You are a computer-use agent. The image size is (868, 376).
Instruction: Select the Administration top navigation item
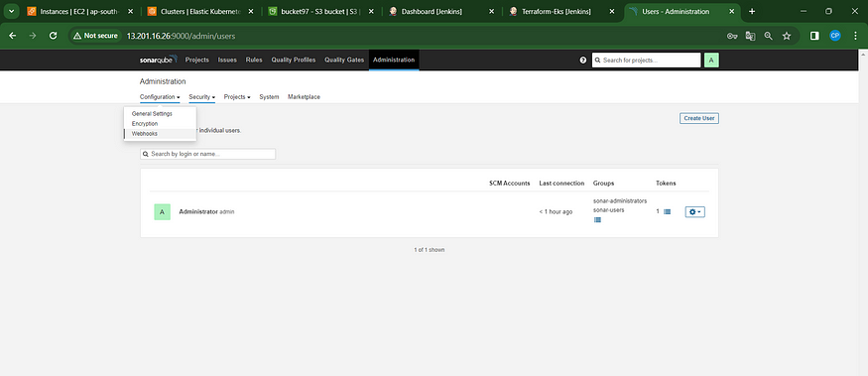(394, 60)
